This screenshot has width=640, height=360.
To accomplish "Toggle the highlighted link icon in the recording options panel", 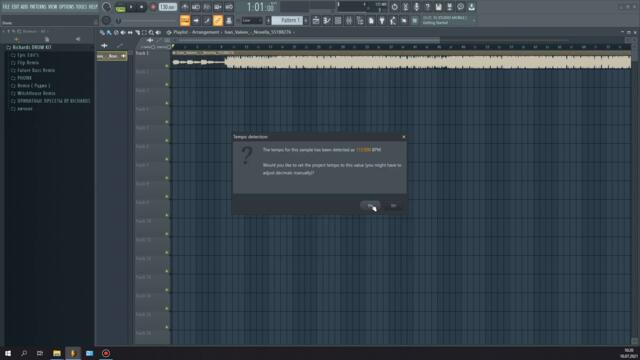I will [x=218, y=20].
